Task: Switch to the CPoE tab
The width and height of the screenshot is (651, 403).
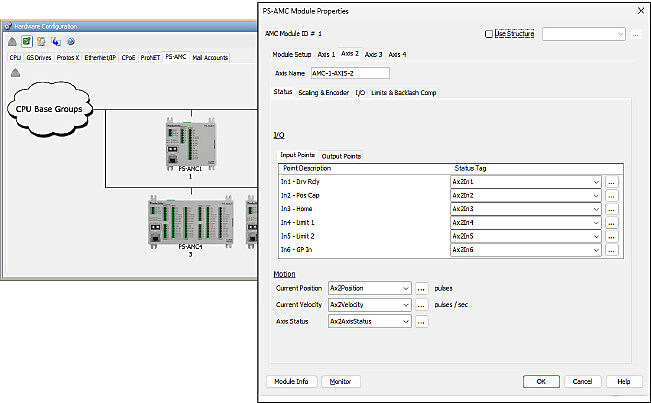Action: (128, 58)
